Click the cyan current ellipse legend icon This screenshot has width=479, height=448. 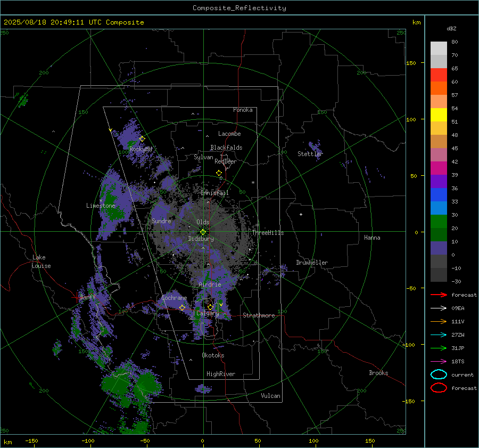click(x=439, y=374)
